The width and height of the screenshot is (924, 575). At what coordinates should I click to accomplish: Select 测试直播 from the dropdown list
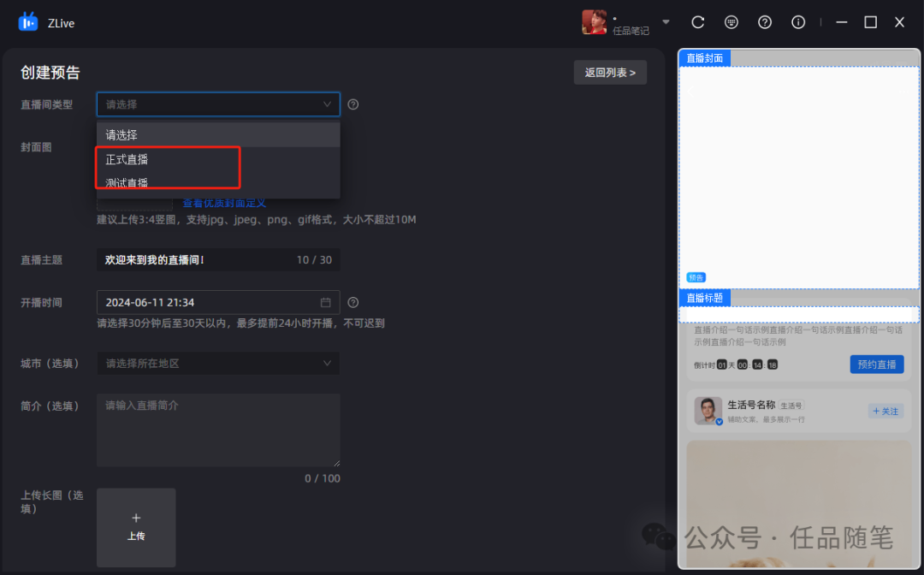point(127,181)
